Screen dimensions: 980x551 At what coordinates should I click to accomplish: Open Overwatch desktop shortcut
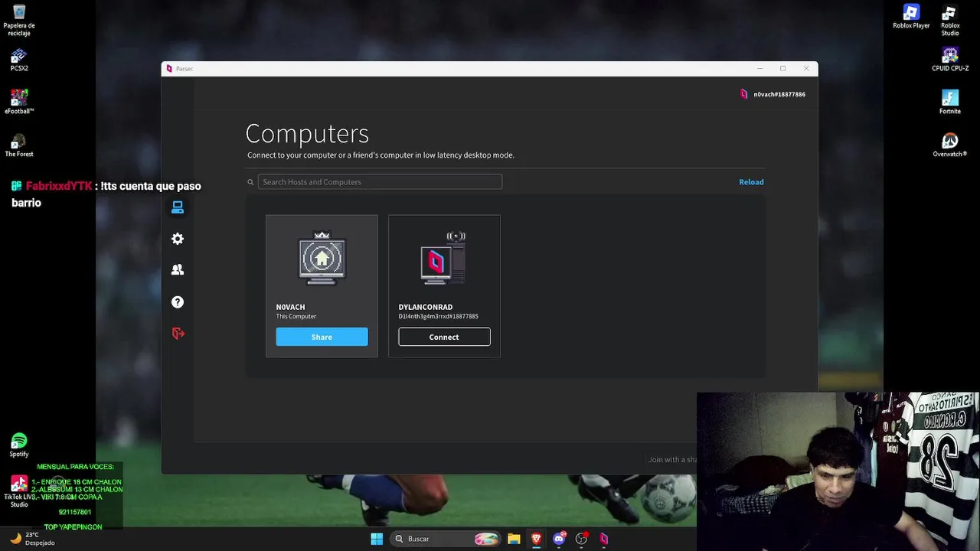point(950,145)
